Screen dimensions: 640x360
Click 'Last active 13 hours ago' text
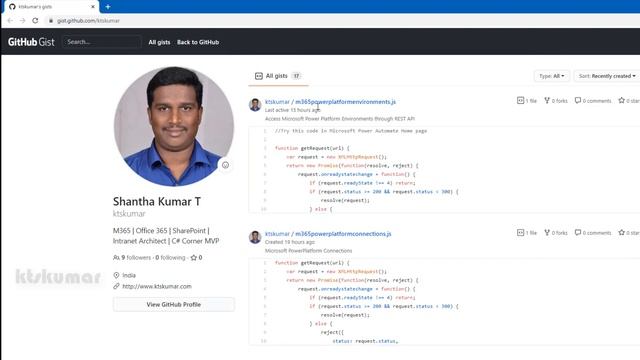pyautogui.click(x=293, y=110)
